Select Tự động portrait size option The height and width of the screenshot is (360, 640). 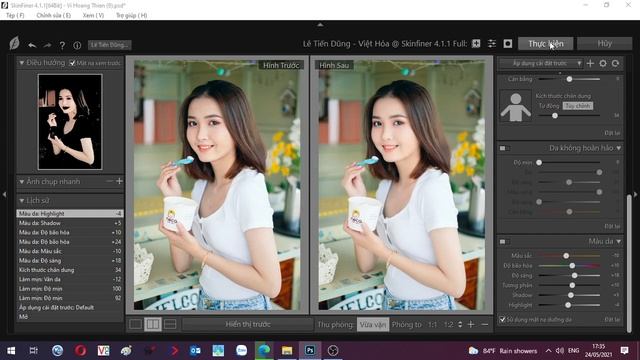pos(549,106)
